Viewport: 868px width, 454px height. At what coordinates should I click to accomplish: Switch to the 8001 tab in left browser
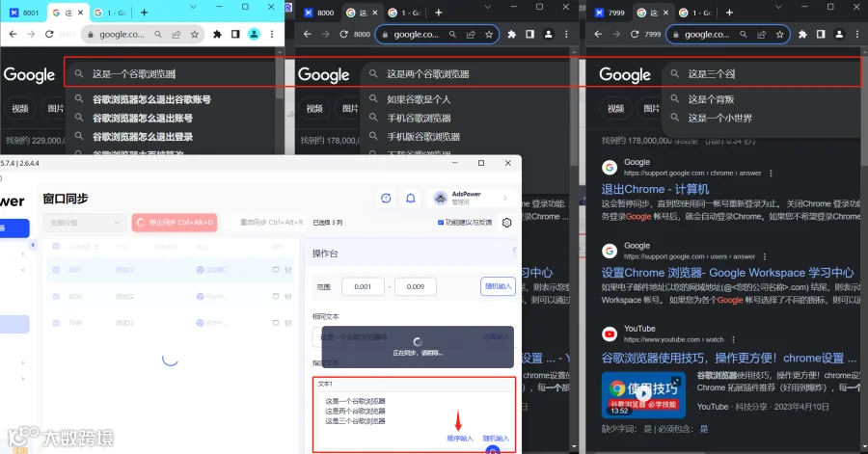(x=24, y=13)
